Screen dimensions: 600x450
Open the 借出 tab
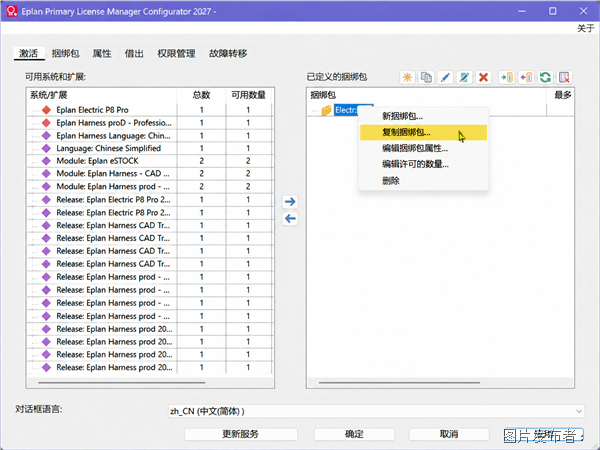click(134, 53)
